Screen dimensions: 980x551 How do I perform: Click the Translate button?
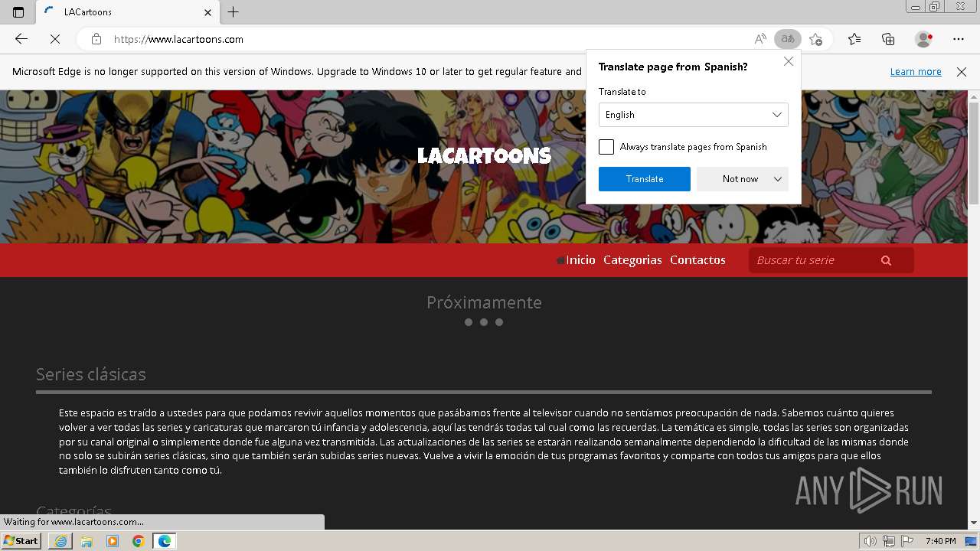645,179
